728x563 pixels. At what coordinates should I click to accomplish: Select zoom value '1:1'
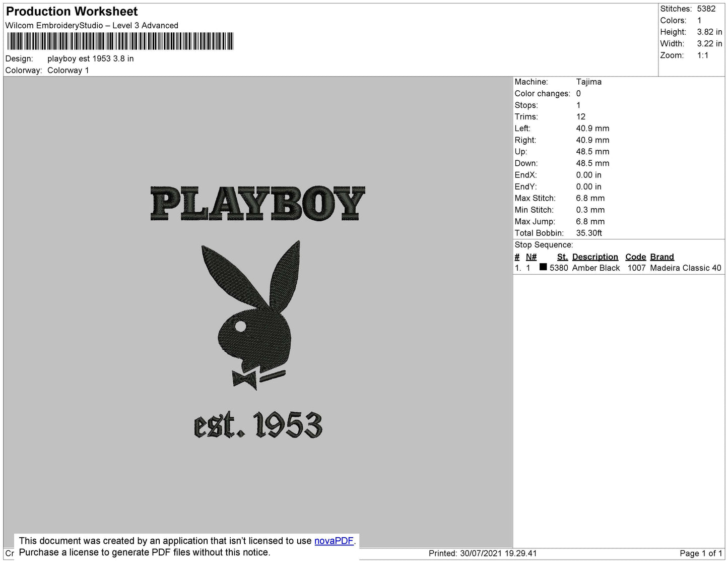[x=703, y=55]
